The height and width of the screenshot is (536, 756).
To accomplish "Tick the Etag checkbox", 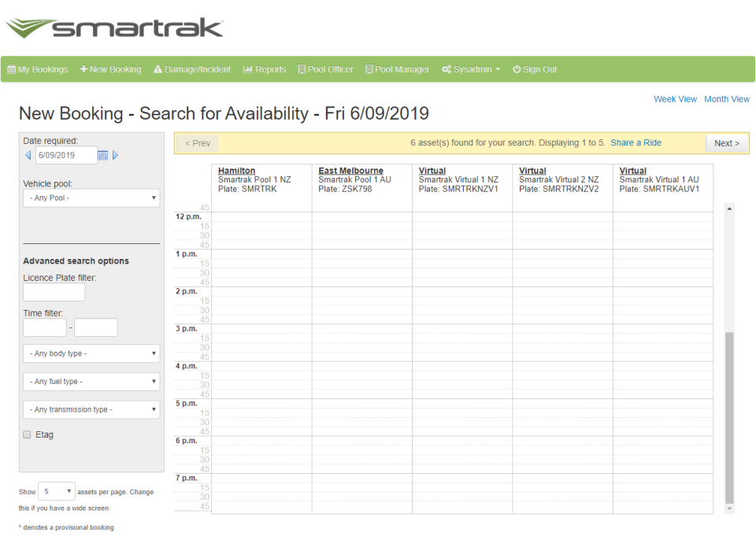I will pyautogui.click(x=27, y=434).
